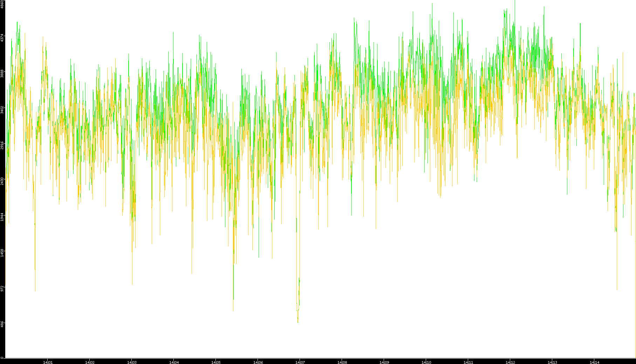Select the 14:11 time axis label
The image size is (636, 364).
click(x=468, y=362)
